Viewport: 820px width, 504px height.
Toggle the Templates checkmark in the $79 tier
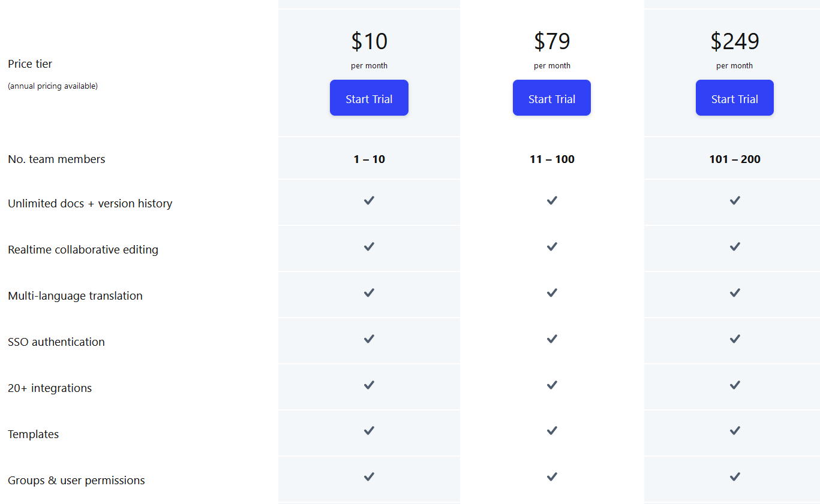tap(551, 431)
